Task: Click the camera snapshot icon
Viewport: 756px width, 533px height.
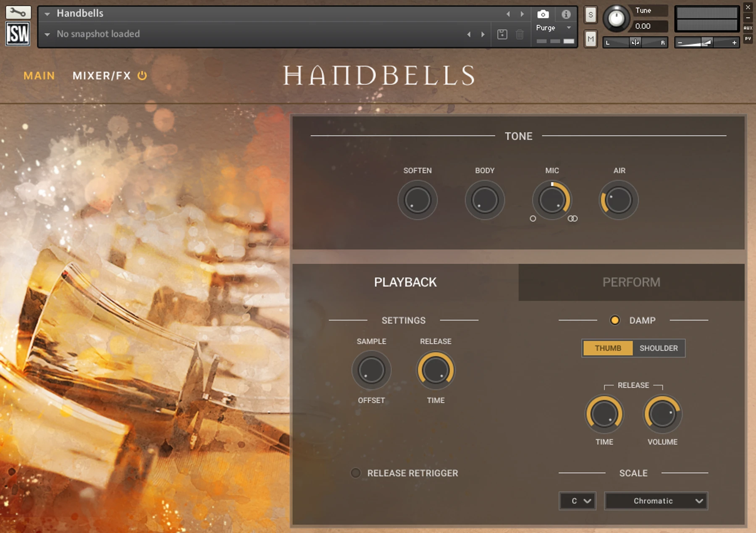Action: (x=543, y=14)
